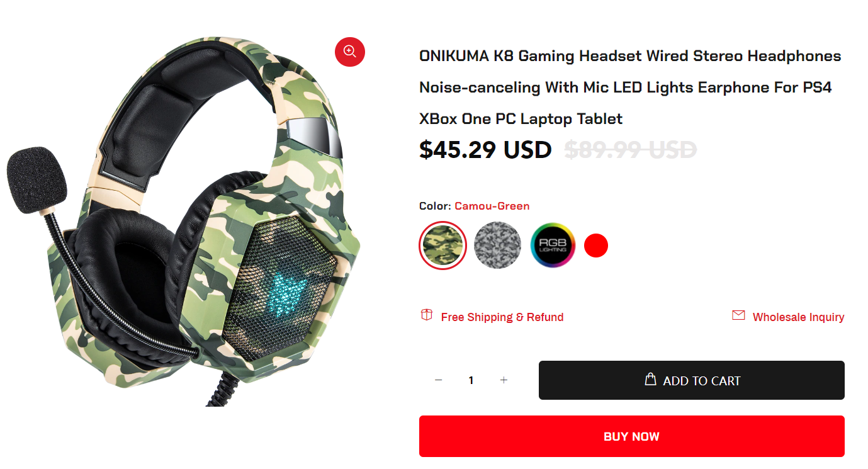Click the Camou-Green color name label
This screenshot has height=469, width=868.
[x=492, y=206]
